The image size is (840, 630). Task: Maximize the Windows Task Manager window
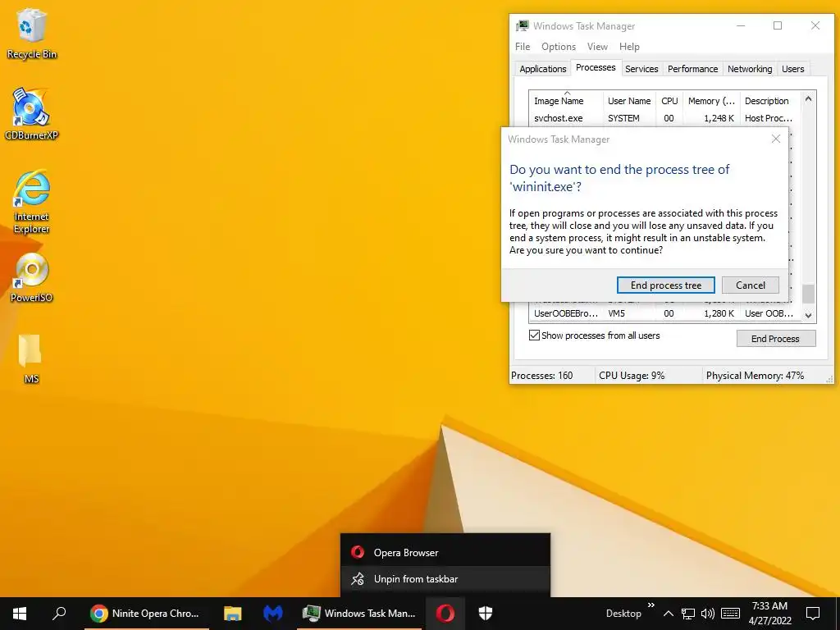tap(778, 25)
